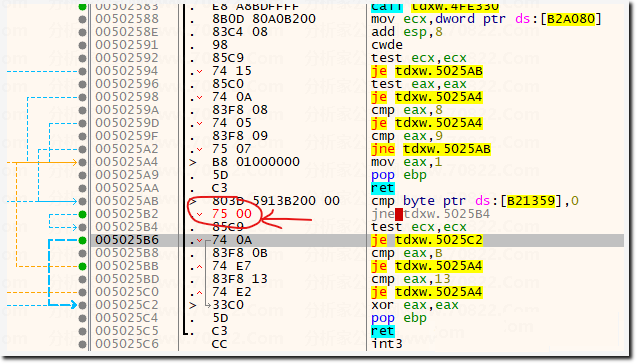
Task: Toggle breakpoint dot at address 005025B6
Action: [83, 240]
